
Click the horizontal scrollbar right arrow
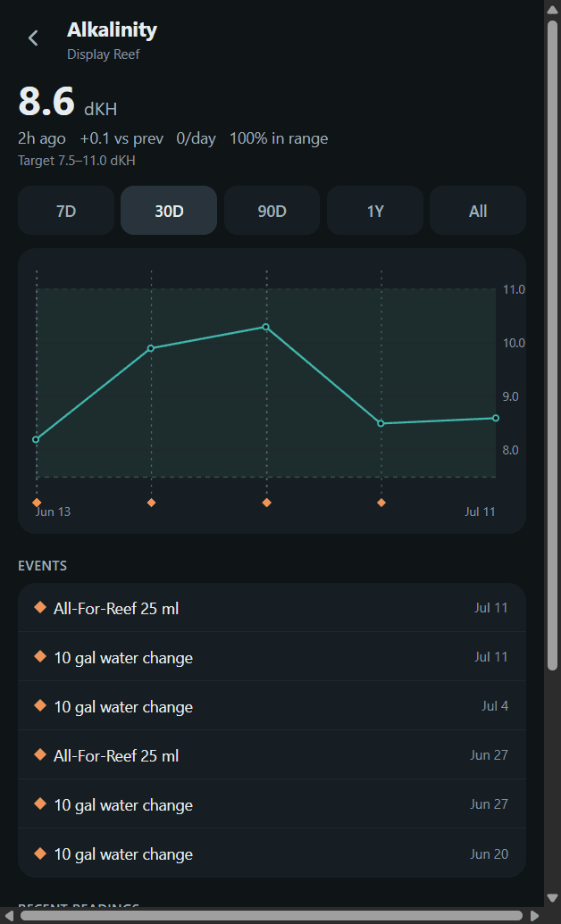click(534, 916)
